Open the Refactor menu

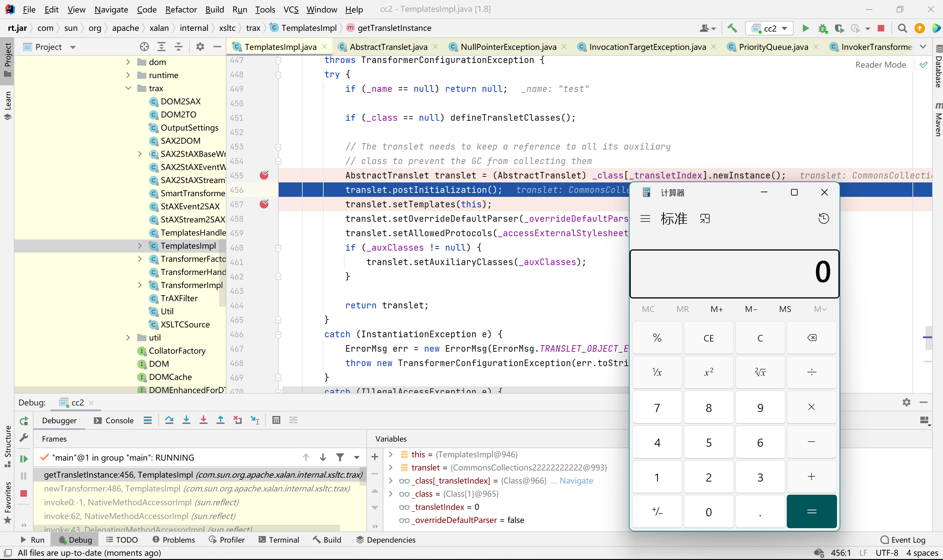tap(181, 10)
